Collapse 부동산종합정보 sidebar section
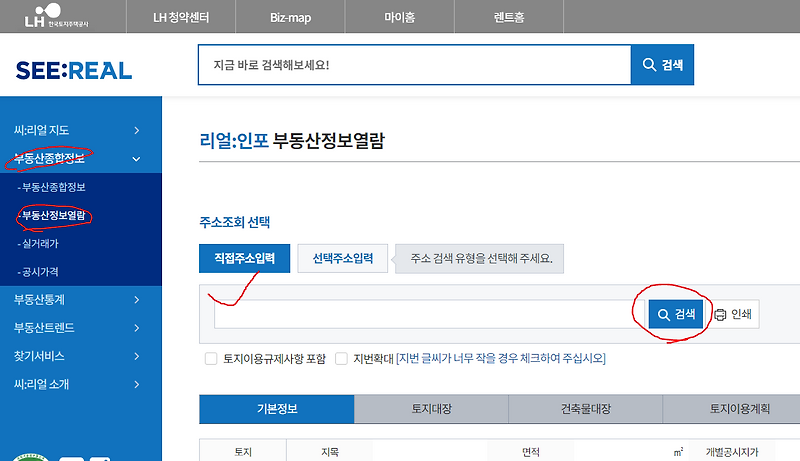 pyautogui.click(x=77, y=159)
